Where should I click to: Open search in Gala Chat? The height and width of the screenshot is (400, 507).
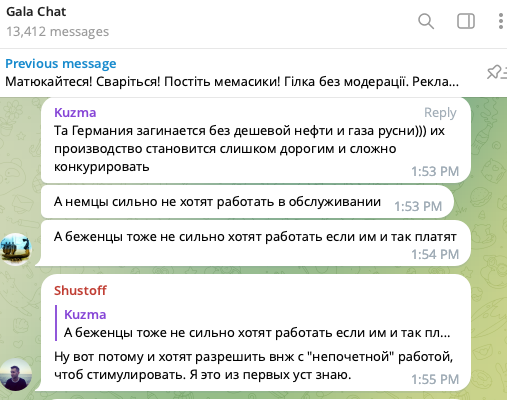(x=426, y=22)
